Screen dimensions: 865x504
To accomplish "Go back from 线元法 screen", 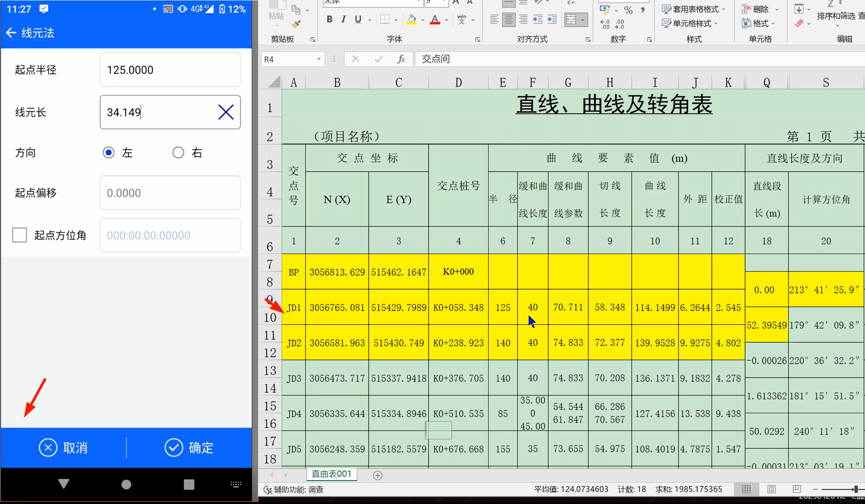I will point(11,33).
